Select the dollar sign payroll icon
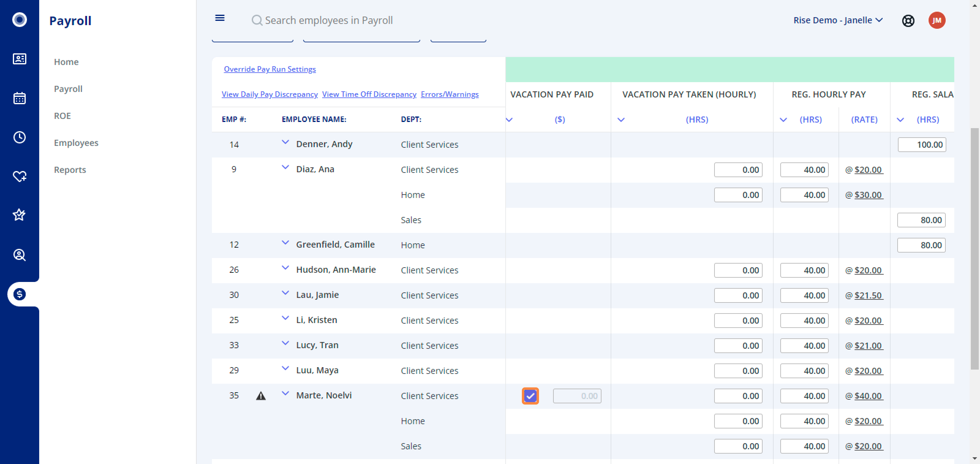The height and width of the screenshot is (464, 980). [19, 294]
